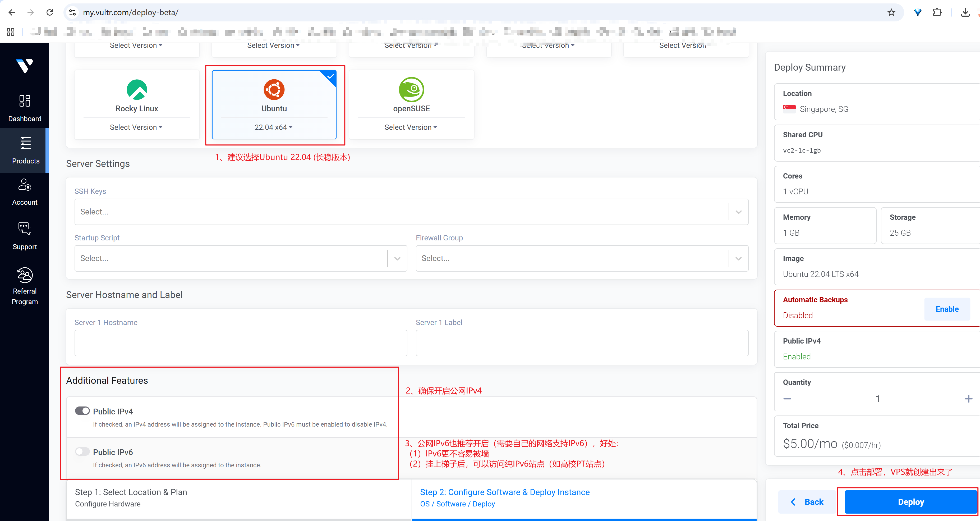Viewport: 980px width, 521px height.
Task: Click the Vultr logo in the sidebar
Action: pos(25,66)
